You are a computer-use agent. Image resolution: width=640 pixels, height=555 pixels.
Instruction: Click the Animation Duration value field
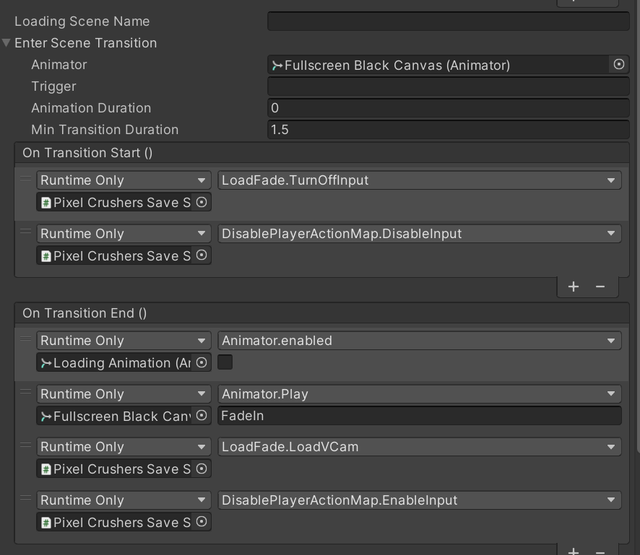pos(448,108)
